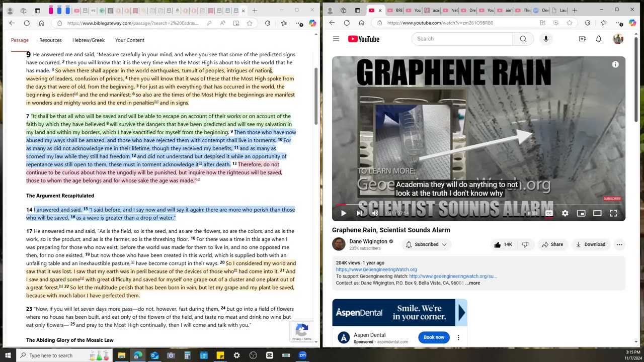Refresh the YouTube page
644x362 pixels.
347,23
